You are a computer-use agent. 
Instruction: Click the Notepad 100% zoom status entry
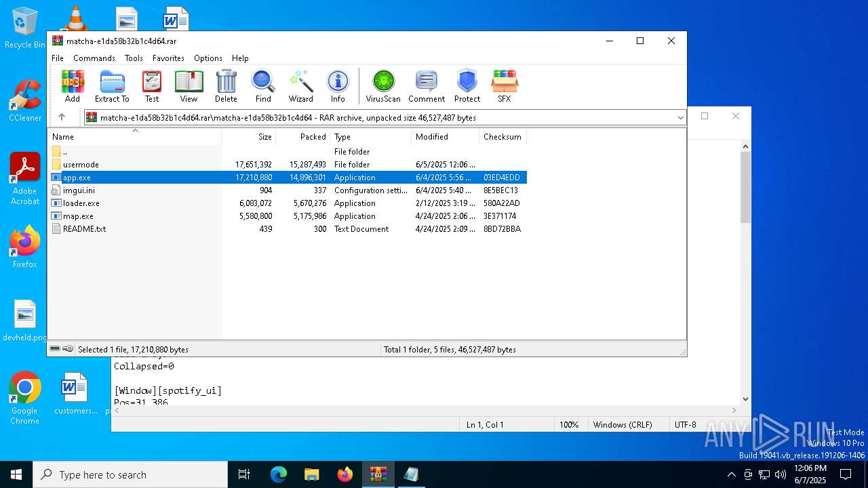coord(569,425)
